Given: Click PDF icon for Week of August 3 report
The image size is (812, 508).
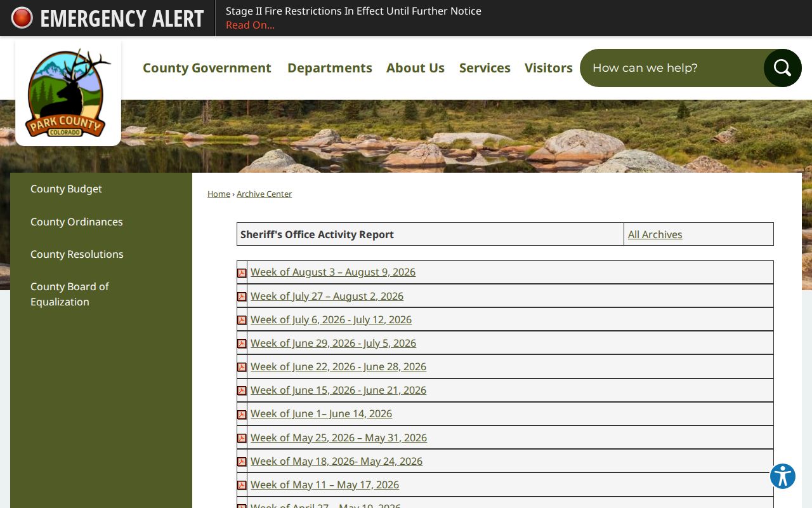Looking at the screenshot, I should [242, 273].
